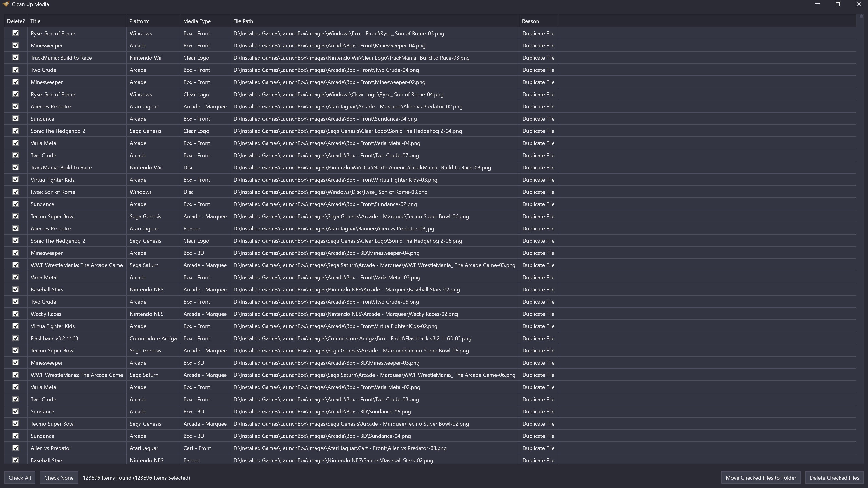The image size is (868, 488).
Task: Select file path Sundance-04.png in Box - 3D
Action: [x=322, y=436]
